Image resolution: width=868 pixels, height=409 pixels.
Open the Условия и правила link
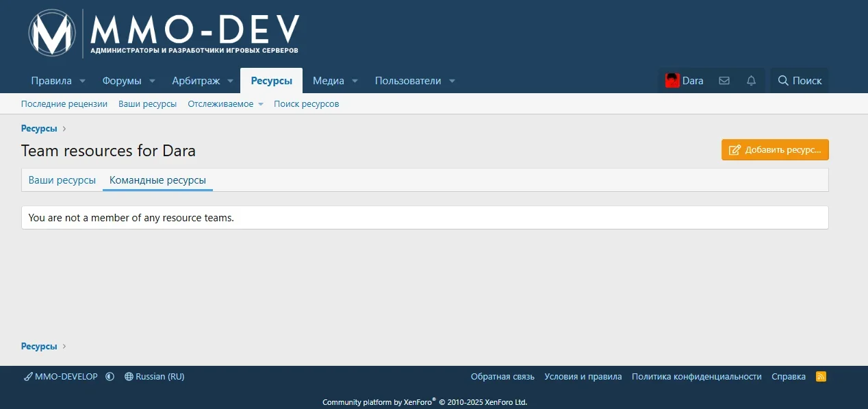coord(583,377)
